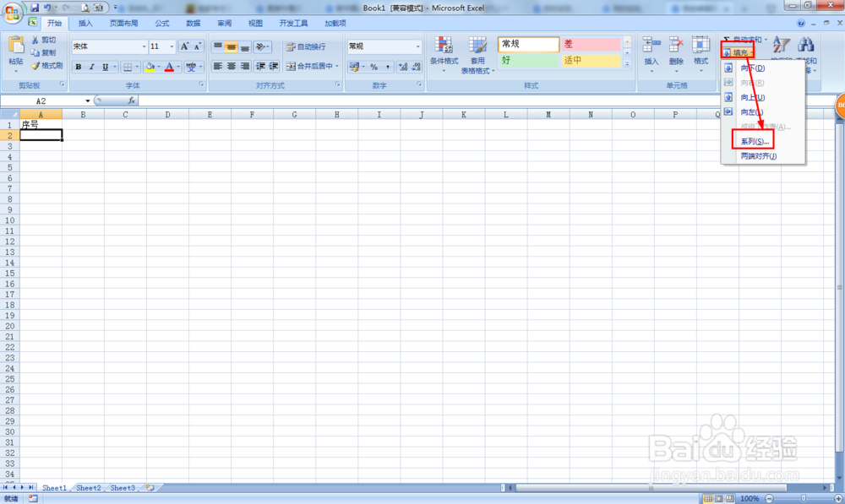This screenshot has width=845, height=504.
Task: Apply 适中 cell style
Action: click(591, 61)
